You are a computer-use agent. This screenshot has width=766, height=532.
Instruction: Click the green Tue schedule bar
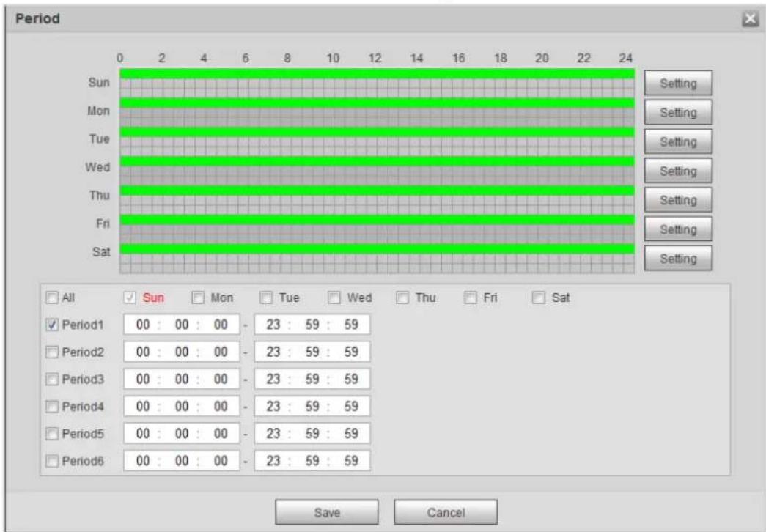(x=378, y=132)
